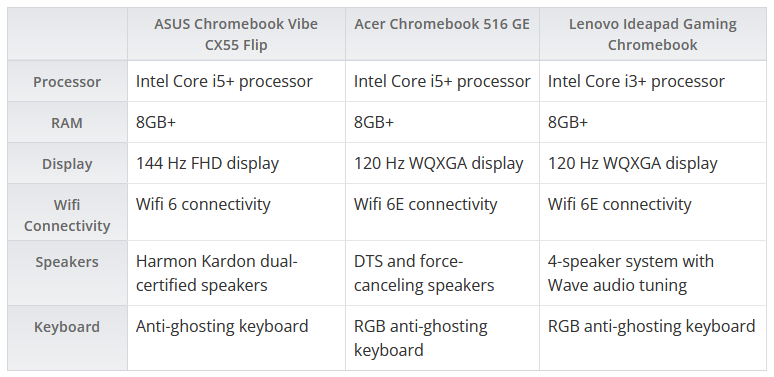
Task: Click the Lenovo Ideapad Gaming Chromebook header
Action: click(x=652, y=34)
